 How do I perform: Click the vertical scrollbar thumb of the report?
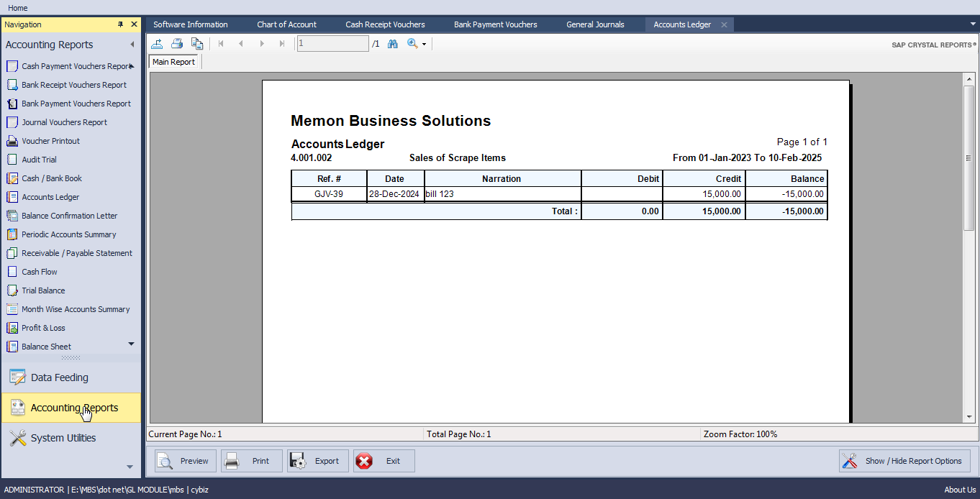tap(969, 157)
